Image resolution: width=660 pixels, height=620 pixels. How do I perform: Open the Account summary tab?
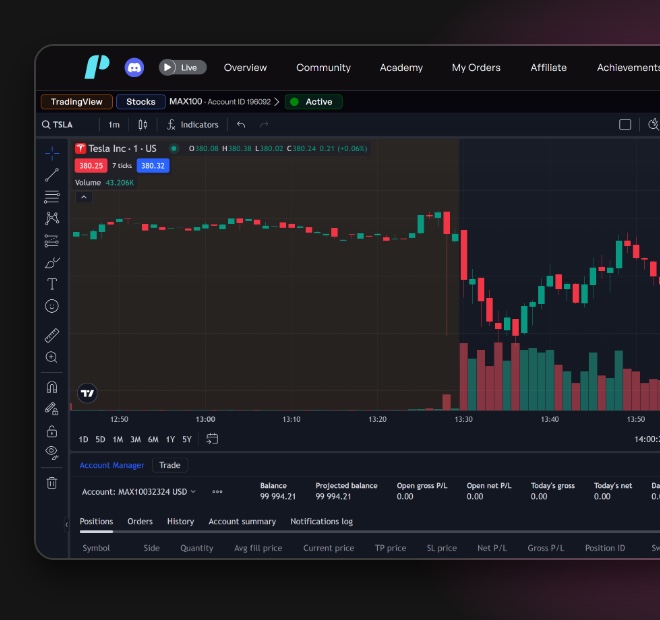[242, 522]
